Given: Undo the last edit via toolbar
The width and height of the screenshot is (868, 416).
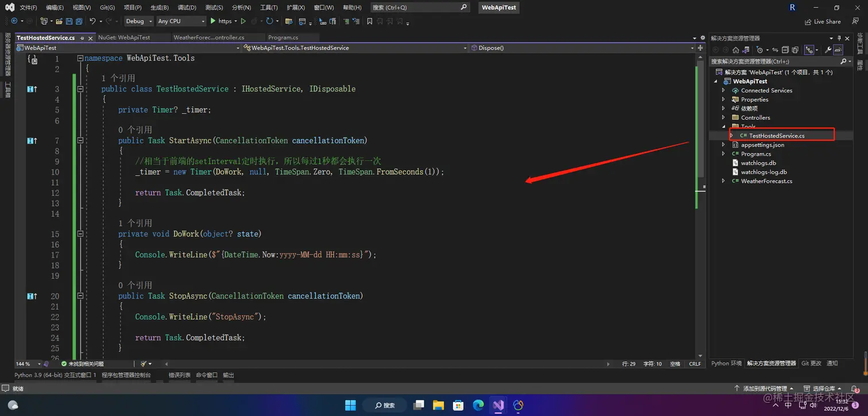Looking at the screenshot, I should click(92, 21).
